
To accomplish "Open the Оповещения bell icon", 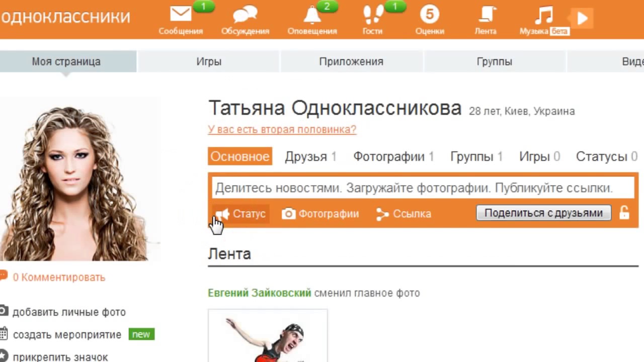I will coord(312,15).
